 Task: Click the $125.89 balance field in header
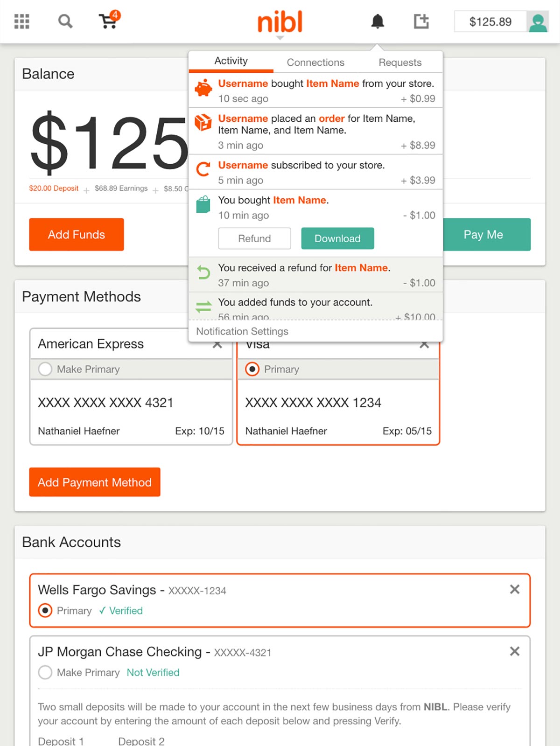tap(490, 21)
